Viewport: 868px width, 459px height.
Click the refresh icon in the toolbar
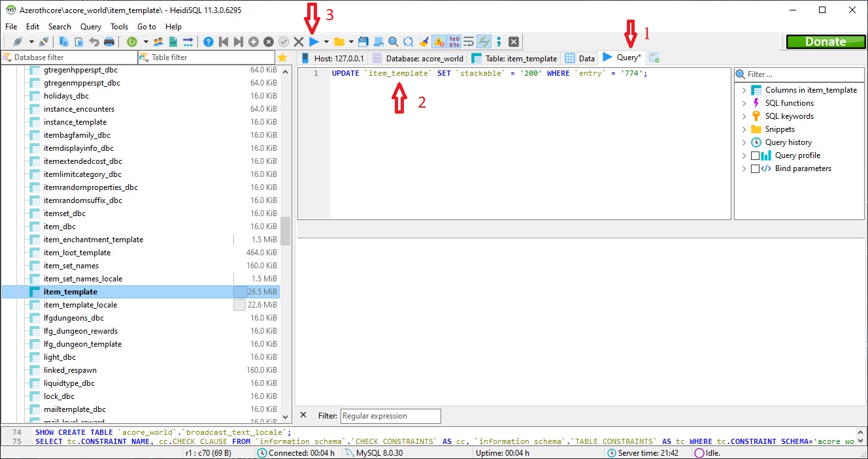point(132,42)
